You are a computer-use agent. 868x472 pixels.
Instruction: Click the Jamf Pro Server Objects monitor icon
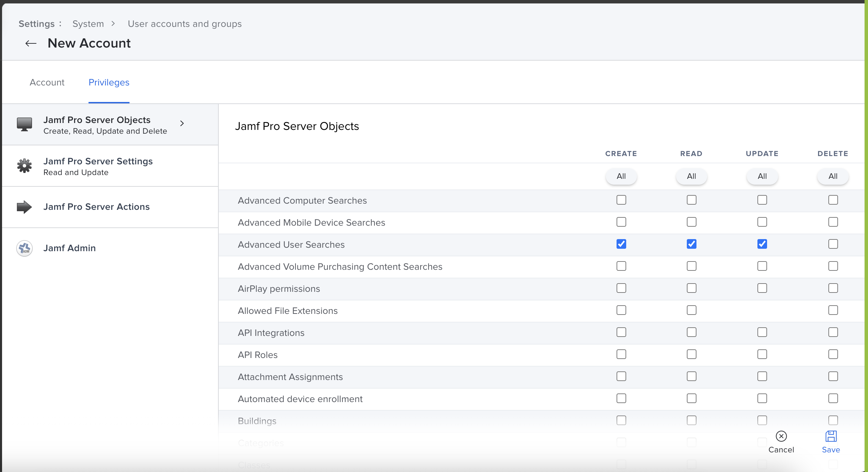24,124
